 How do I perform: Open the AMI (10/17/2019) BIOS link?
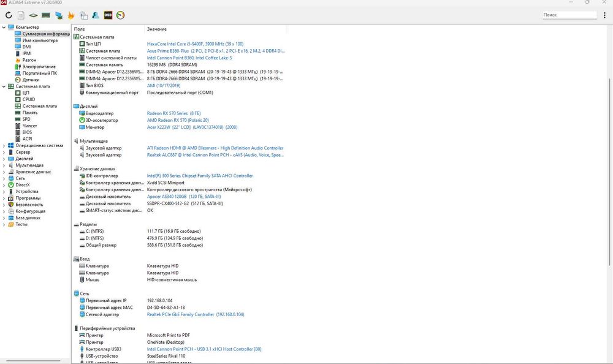[164, 86]
